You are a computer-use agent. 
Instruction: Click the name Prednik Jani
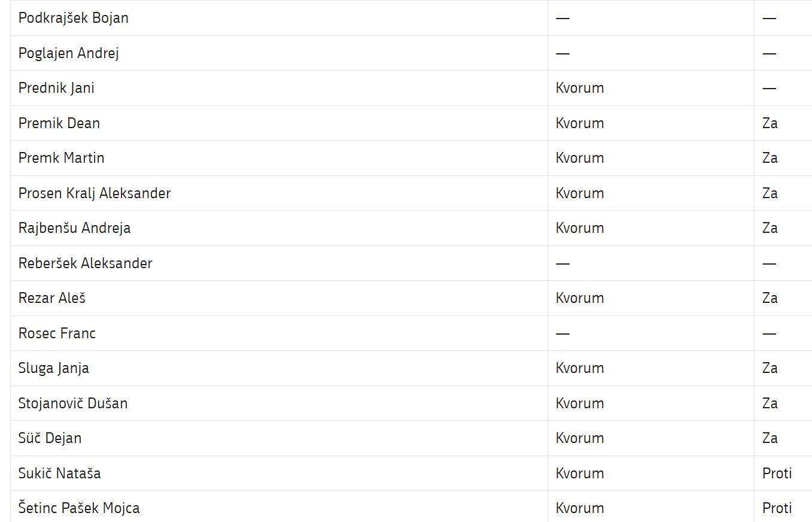(56, 88)
